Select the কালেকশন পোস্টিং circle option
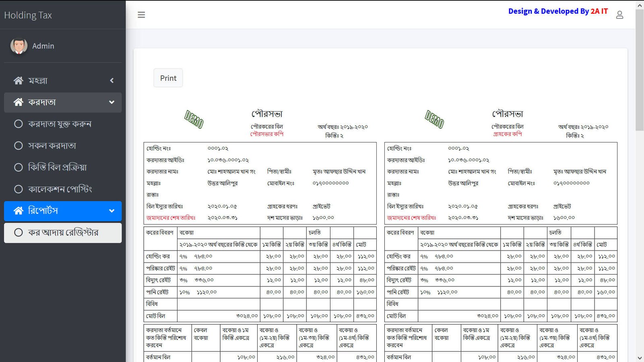The image size is (644, 362). (x=19, y=189)
